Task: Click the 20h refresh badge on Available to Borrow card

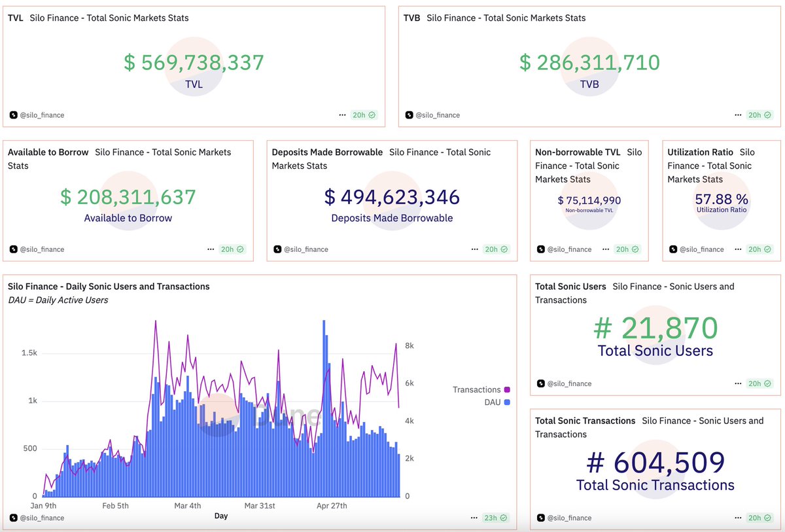Action: point(232,249)
